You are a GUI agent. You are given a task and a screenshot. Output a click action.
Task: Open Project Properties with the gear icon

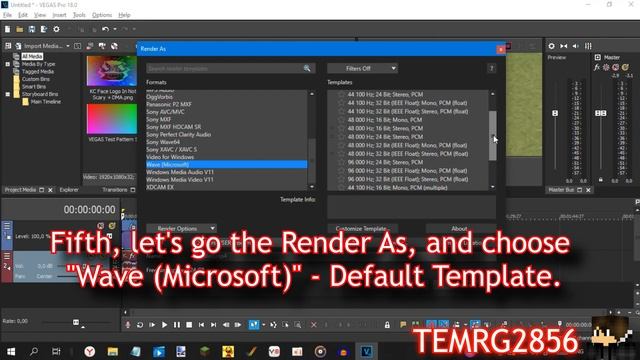click(x=56, y=29)
